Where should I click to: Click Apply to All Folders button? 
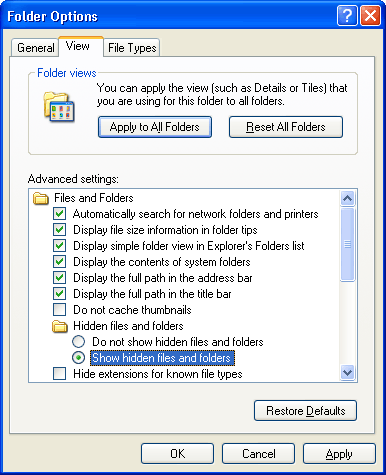tap(155, 127)
